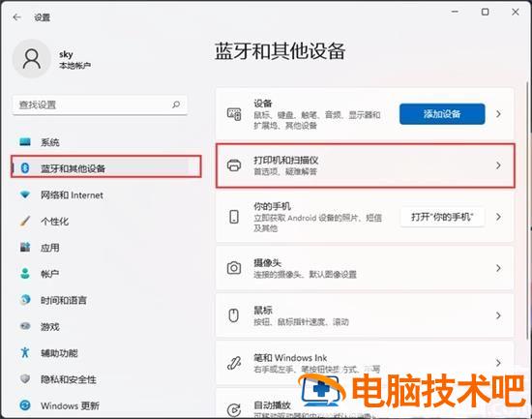Open the 打印机和扫描仪 chevron arrow
The height and width of the screenshot is (419, 532).
coord(498,165)
